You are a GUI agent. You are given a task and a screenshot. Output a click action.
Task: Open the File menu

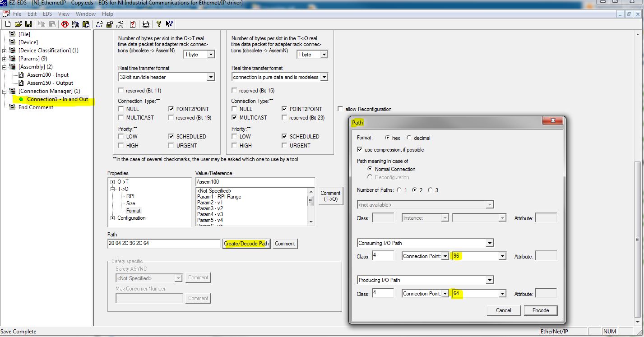[17, 14]
